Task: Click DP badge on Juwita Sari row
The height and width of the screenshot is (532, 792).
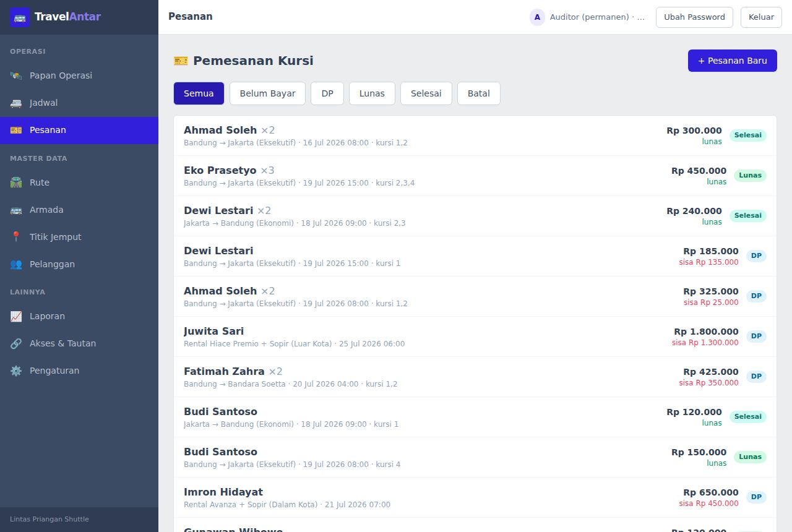Action: click(x=756, y=337)
